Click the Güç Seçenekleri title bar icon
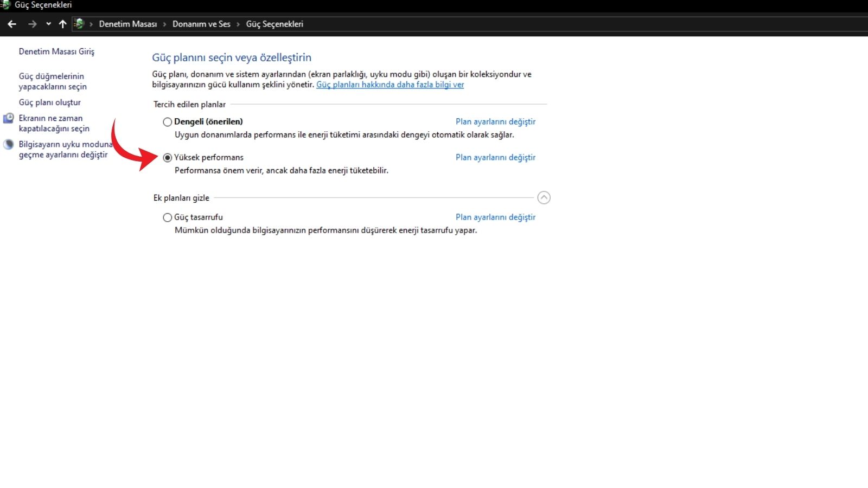868x488 pixels. (x=5, y=5)
